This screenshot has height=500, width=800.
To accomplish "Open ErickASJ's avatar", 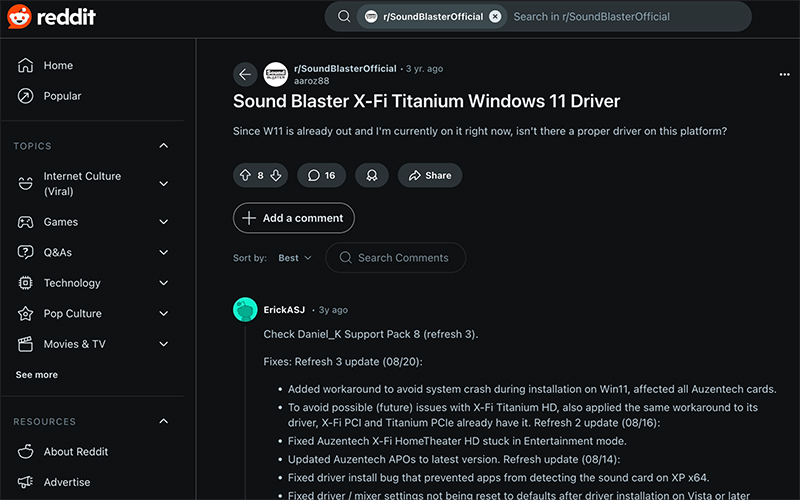I will click(245, 310).
